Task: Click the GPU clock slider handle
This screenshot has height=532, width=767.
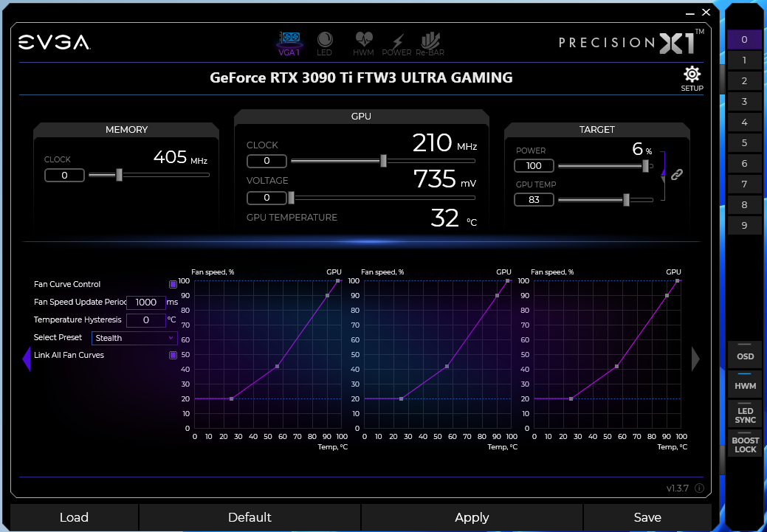Action: click(x=384, y=160)
